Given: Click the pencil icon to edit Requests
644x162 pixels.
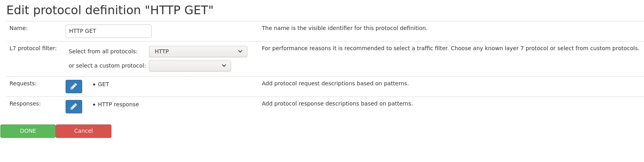Looking at the screenshot, I should 74,87.
